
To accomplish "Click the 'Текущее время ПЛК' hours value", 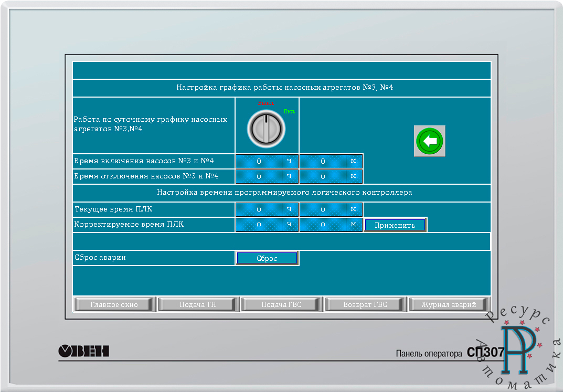I will [x=259, y=210].
